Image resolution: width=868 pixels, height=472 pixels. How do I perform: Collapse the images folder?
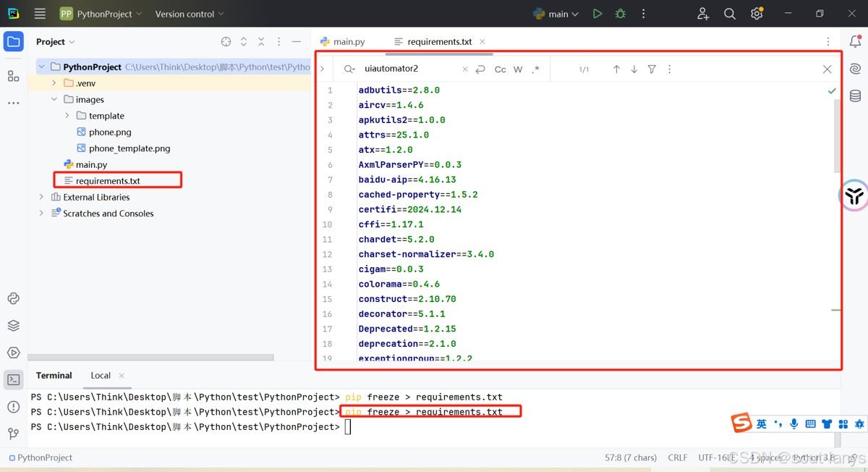54,99
